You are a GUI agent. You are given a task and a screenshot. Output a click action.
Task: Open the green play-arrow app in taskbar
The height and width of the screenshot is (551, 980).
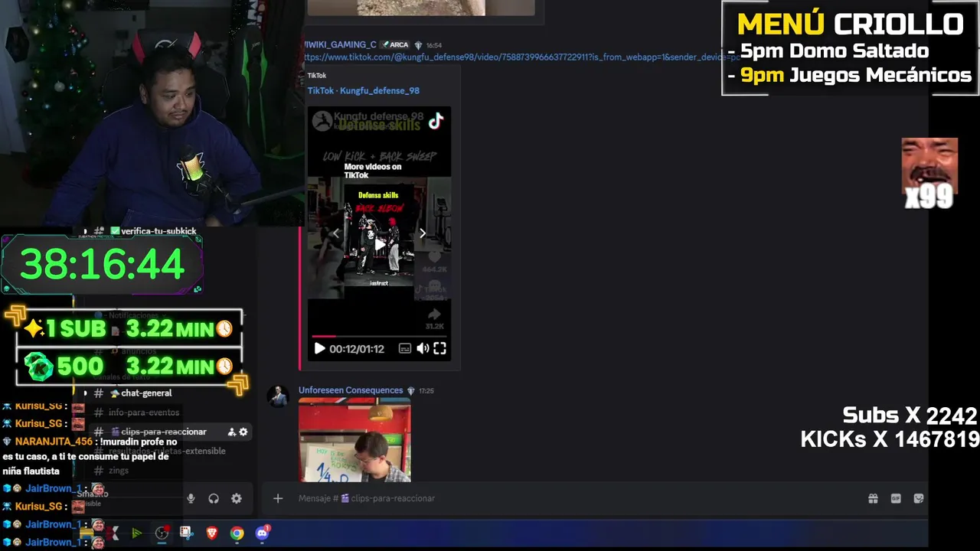[136, 533]
